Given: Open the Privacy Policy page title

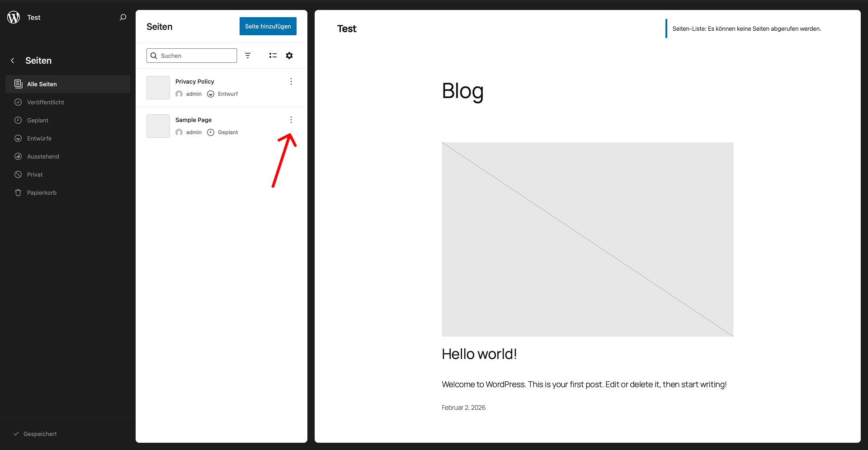Looking at the screenshot, I should click(x=195, y=81).
